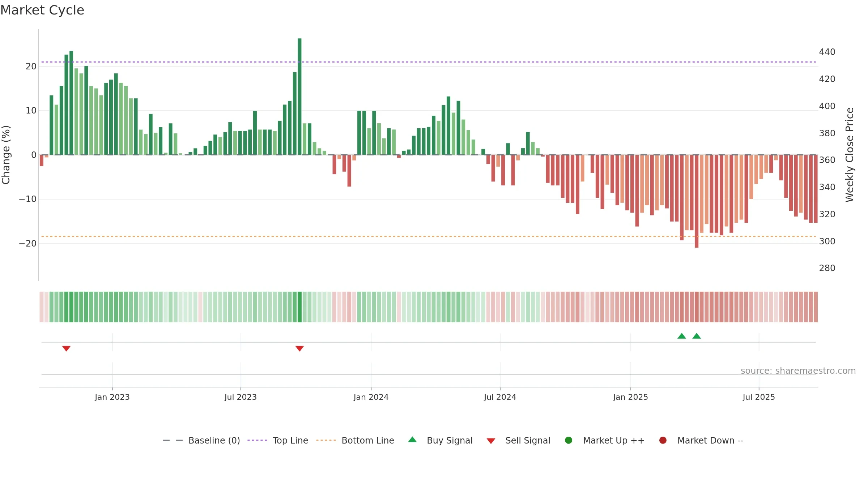Click the sell signal marker before Jan 2023
This screenshot has height=488, width=868.
tap(66, 348)
